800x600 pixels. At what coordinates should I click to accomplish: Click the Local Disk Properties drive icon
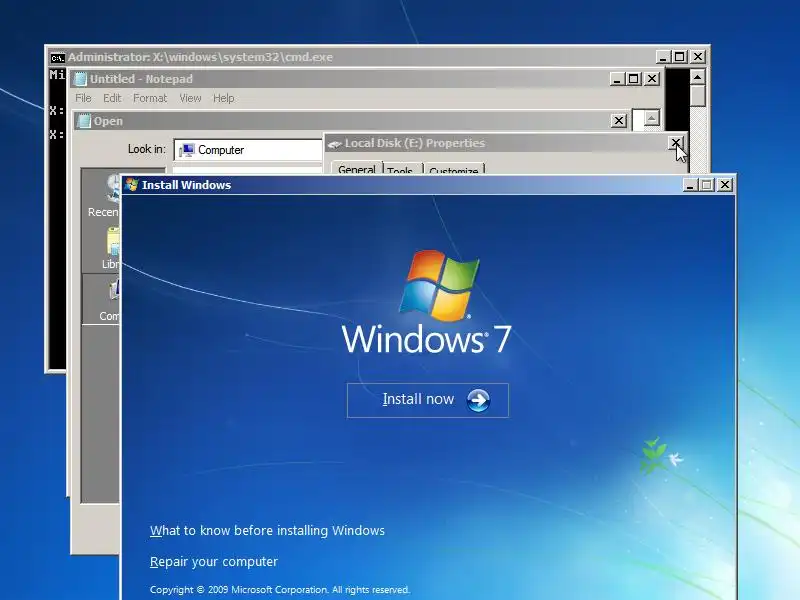click(x=335, y=144)
